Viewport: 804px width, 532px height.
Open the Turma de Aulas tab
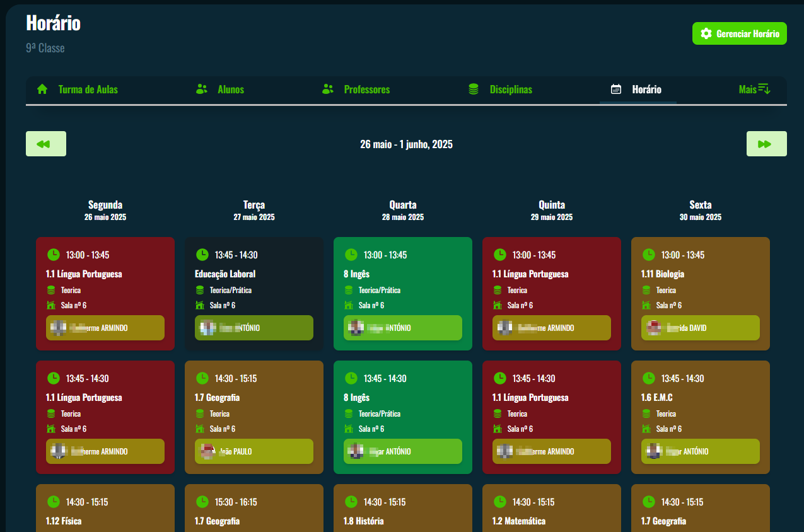click(88, 90)
